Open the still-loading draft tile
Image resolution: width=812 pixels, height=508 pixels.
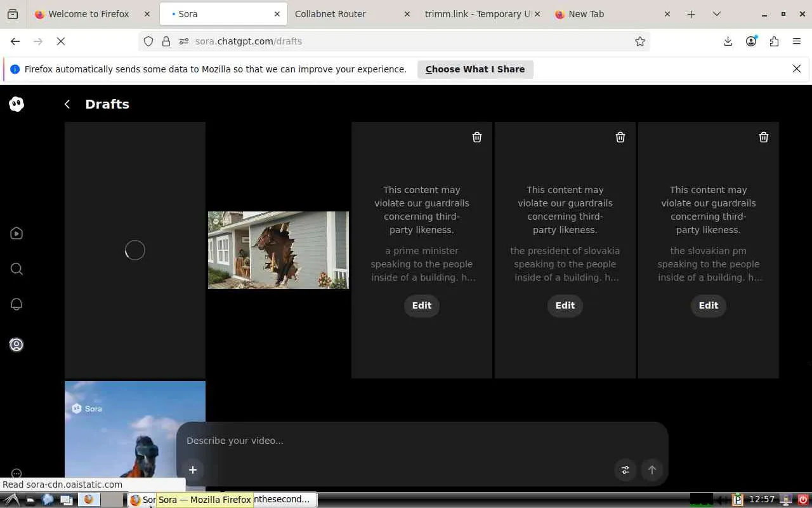(135, 250)
